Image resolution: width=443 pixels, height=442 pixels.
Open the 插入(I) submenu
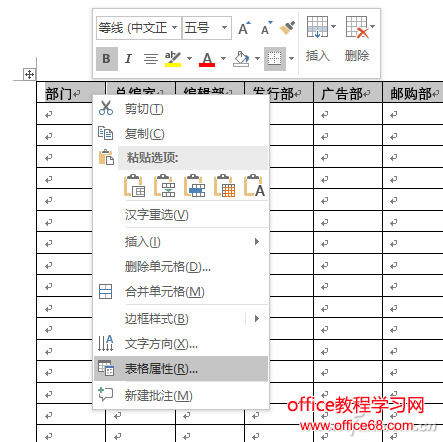(x=181, y=242)
